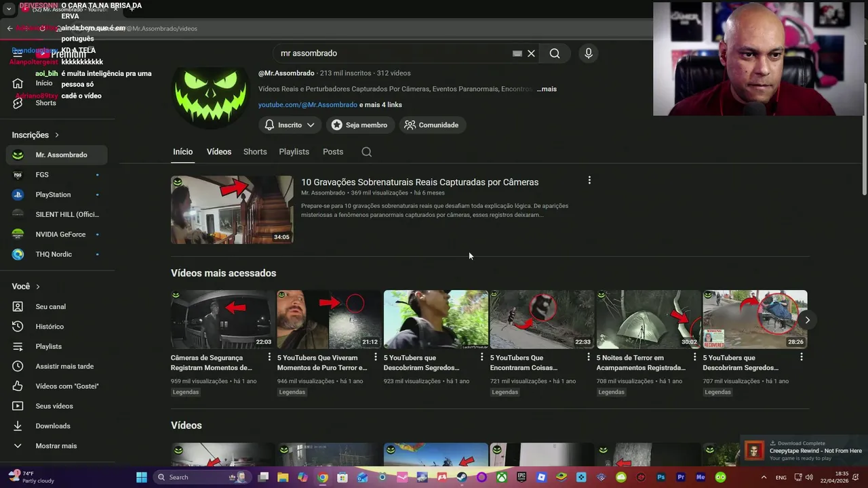This screenshot has height=488, width=868.
Task: Open Xbox app from the taskbar
Action: 501,477
